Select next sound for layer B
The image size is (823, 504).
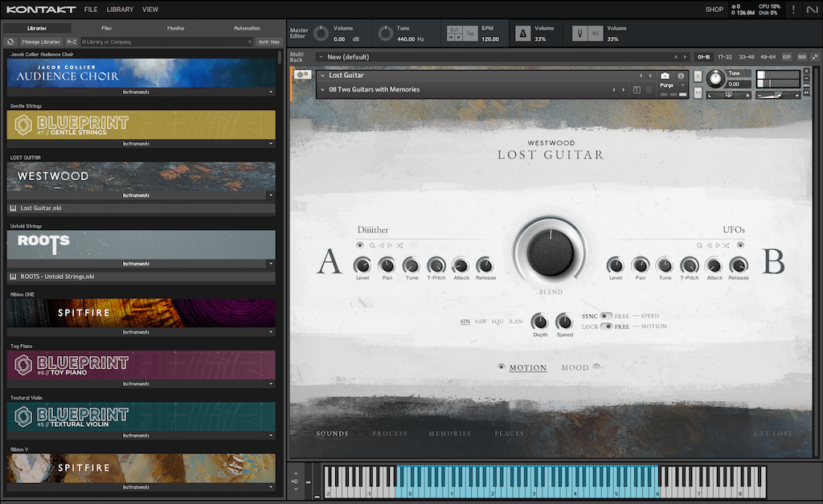718,245
